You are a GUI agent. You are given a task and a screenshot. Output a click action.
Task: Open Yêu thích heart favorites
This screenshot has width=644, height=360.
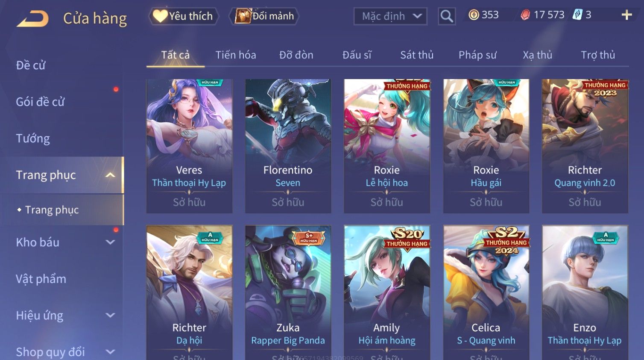tap(184, 16)
